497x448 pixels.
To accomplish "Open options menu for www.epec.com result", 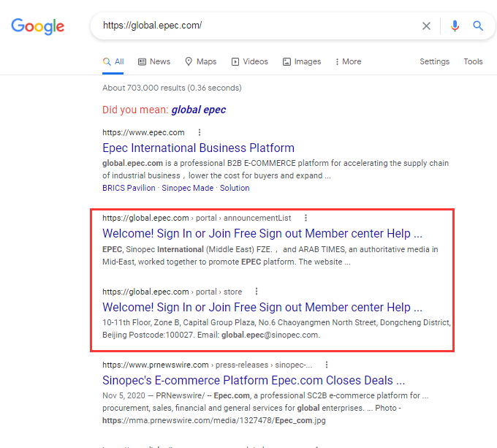I will [x=200, y=132].
